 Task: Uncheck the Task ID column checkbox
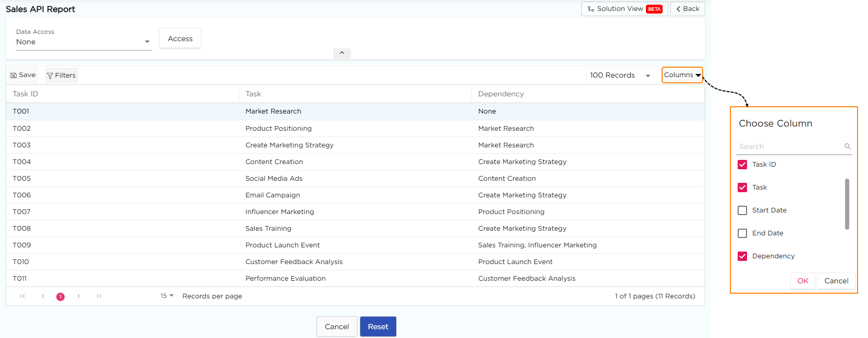(742, 165)
